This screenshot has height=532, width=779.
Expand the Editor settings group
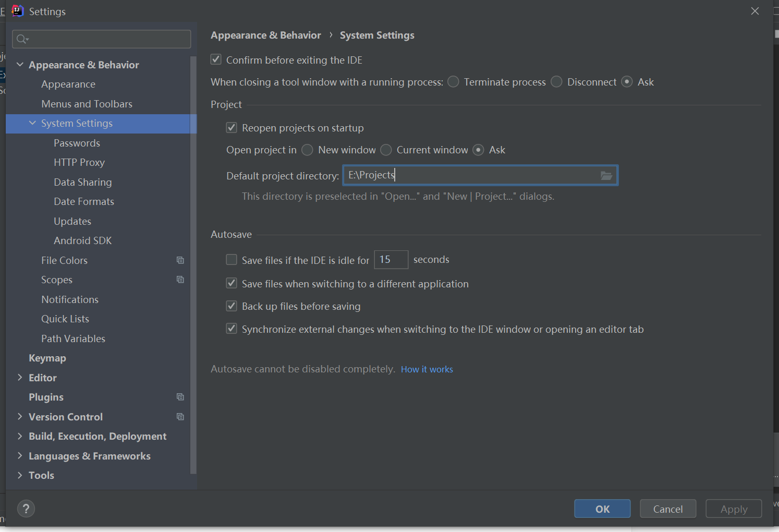tap(20, 378)
